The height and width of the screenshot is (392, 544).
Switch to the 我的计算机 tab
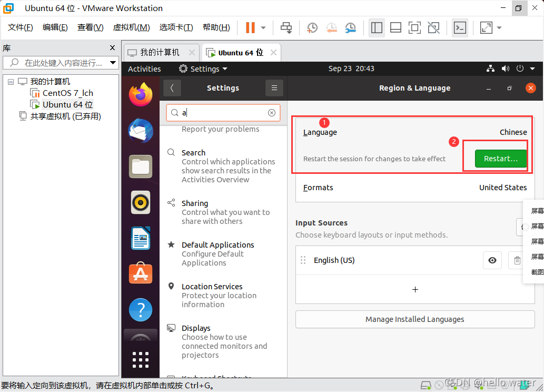pyautogui.click(x=160, y=53)
